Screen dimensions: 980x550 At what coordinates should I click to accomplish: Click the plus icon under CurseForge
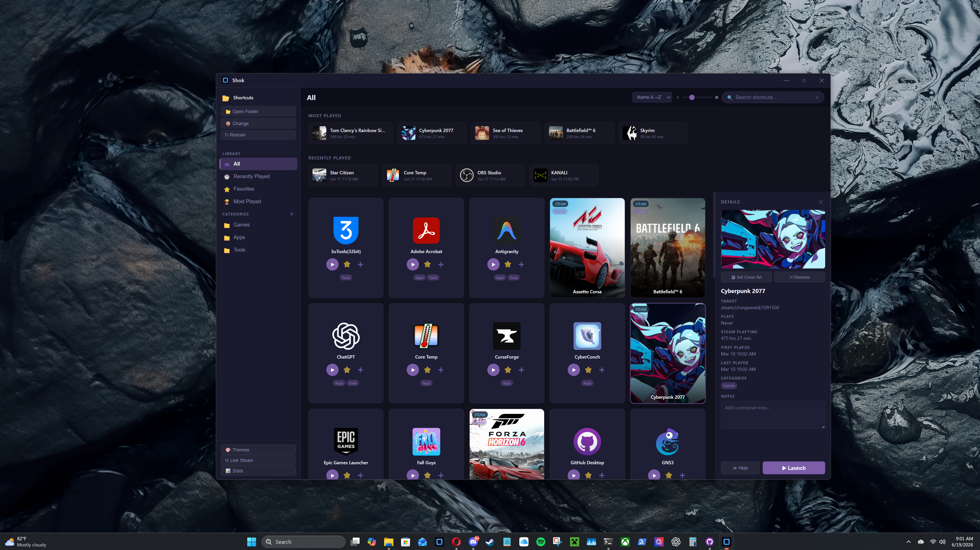tap(521, 370)
